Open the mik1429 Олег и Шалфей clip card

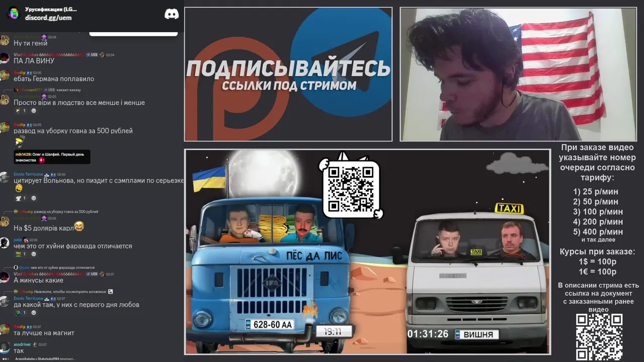pos(52,157)
